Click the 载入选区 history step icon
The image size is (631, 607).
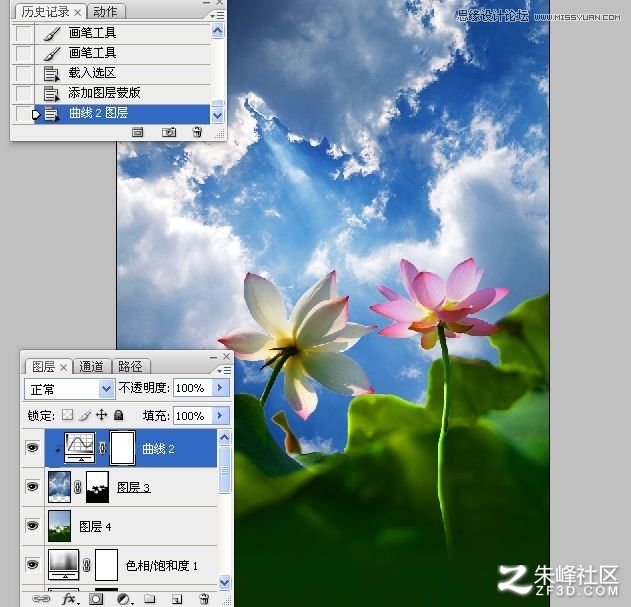[x=52, y=73]
